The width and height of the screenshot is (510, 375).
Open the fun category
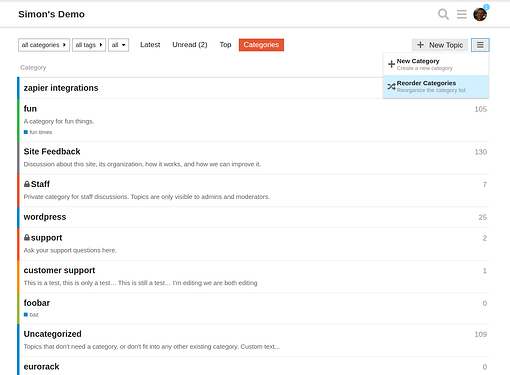pos(30,109)
